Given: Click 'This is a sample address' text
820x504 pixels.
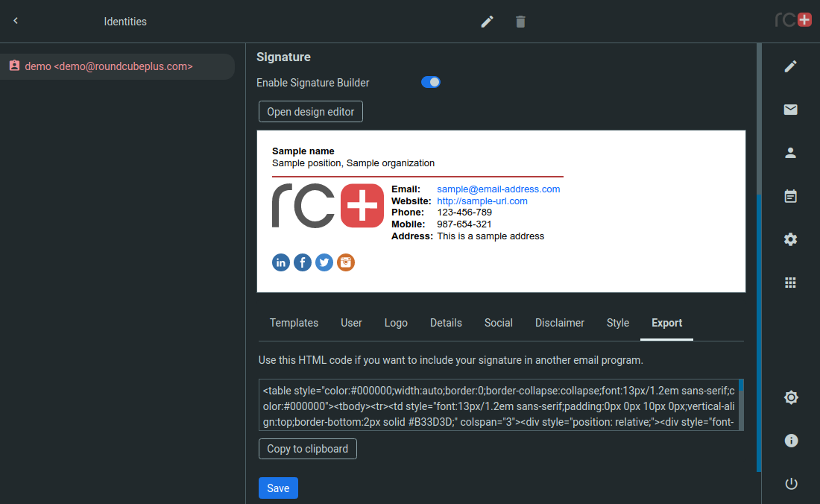Looking at the screenshot, I should coord(491,236).
